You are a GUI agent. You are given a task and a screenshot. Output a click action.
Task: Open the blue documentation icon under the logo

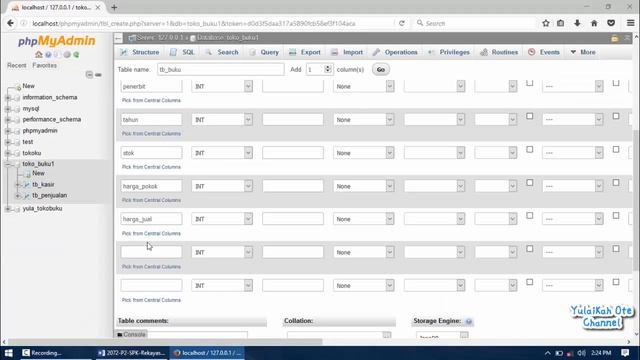(48, 54)
